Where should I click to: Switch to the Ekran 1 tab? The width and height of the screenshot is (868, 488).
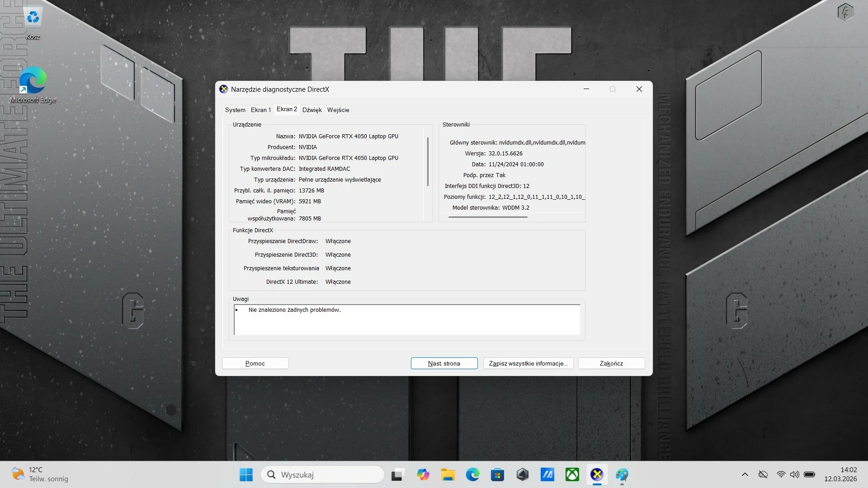[x=261, y=110]
